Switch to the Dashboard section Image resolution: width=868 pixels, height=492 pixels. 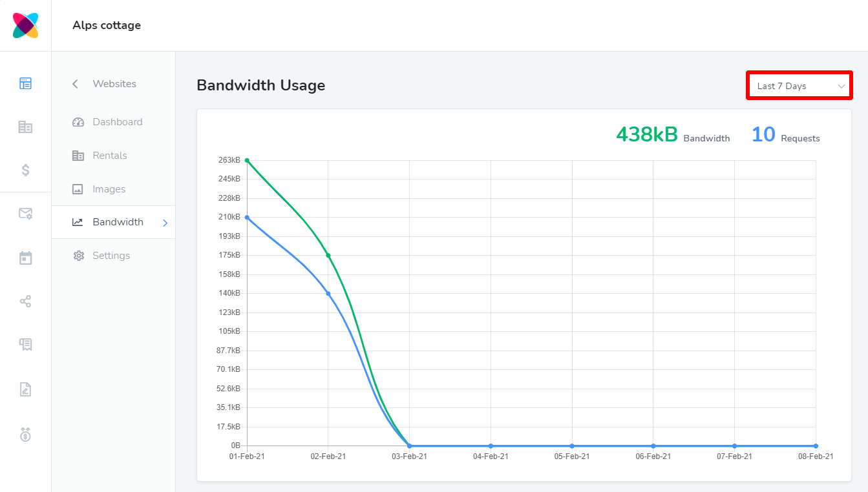pyautogui.click(x=117, y=121)
